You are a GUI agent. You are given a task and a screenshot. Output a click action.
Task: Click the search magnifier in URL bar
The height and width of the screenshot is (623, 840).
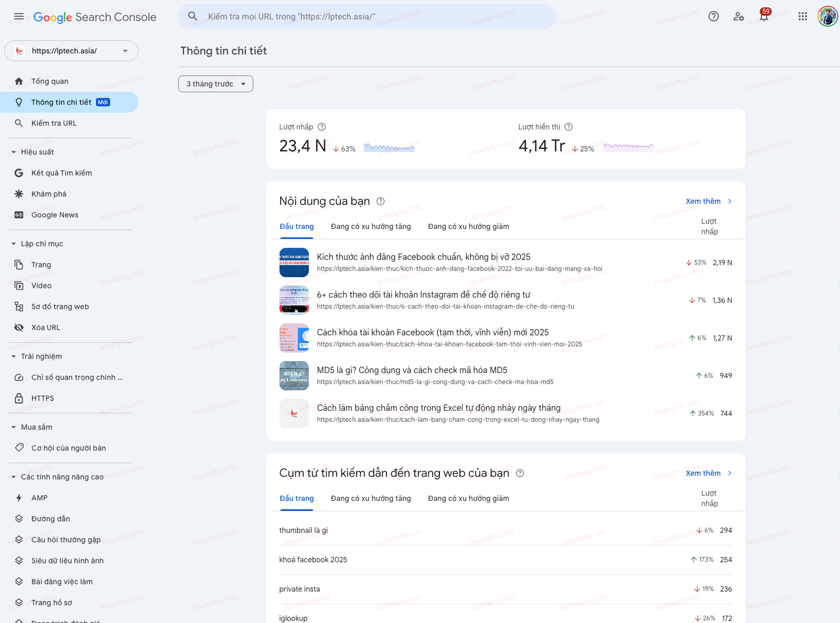coord(193,17)
